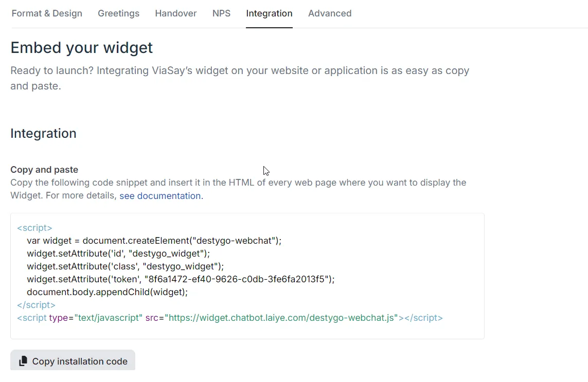This screenshot has height=382, width=588.
Task: Click the setAttribute('token') line with UUID
Action: click(x=181, y=279)
